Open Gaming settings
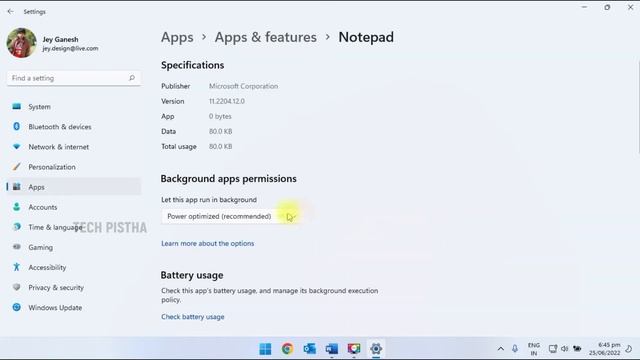The image size is (640, 360). [74, 247]
